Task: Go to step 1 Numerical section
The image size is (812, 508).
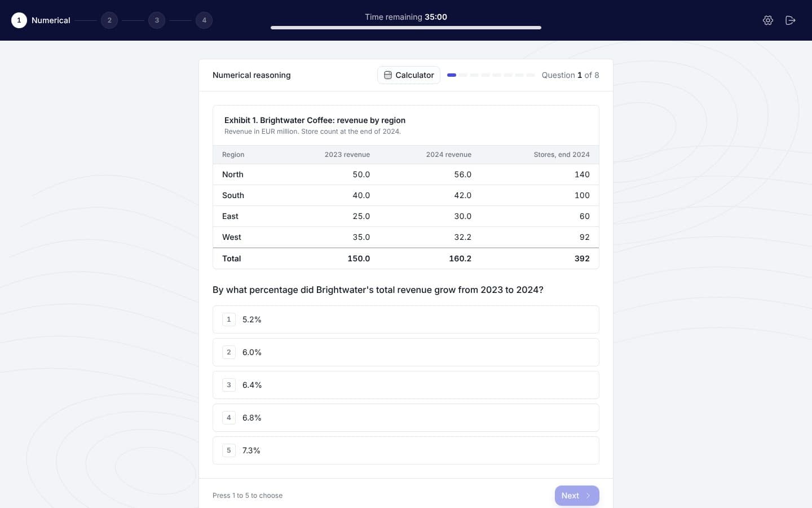Action: tap(41, 20)
